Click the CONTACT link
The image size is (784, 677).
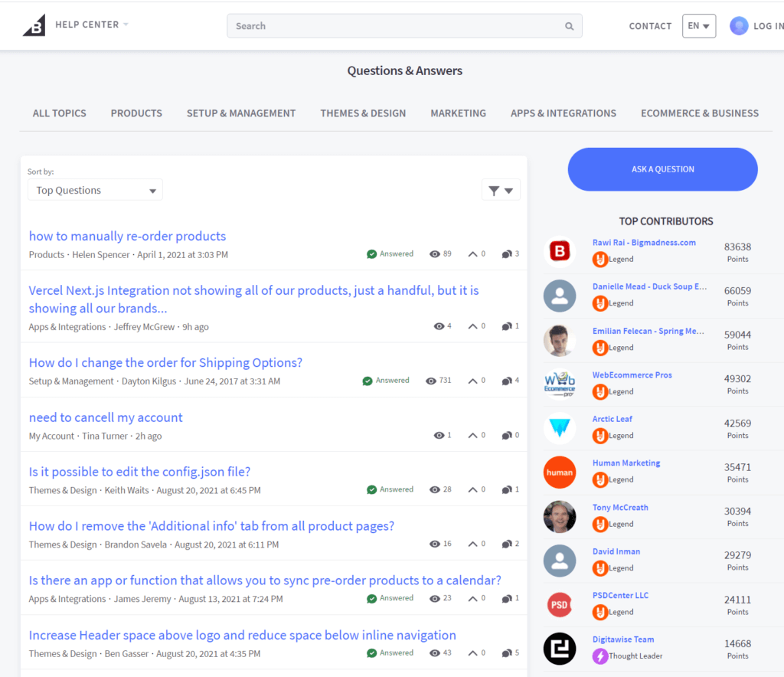pos(650,26)
